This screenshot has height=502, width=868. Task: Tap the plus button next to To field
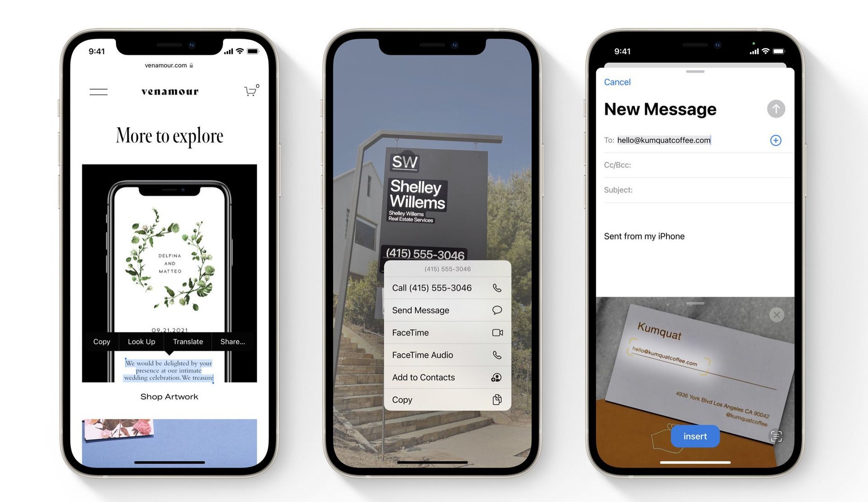pyautogui.click(x=775, y=140)
